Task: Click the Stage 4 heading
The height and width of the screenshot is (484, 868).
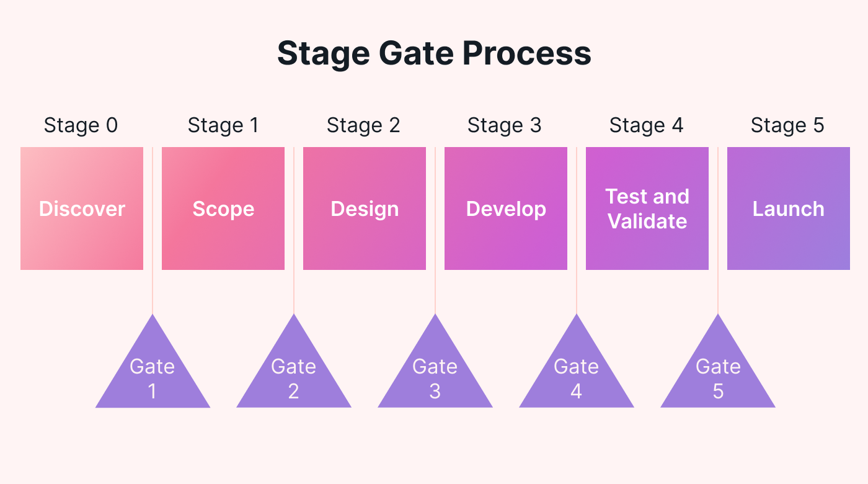Action: (x=646, y=125)
